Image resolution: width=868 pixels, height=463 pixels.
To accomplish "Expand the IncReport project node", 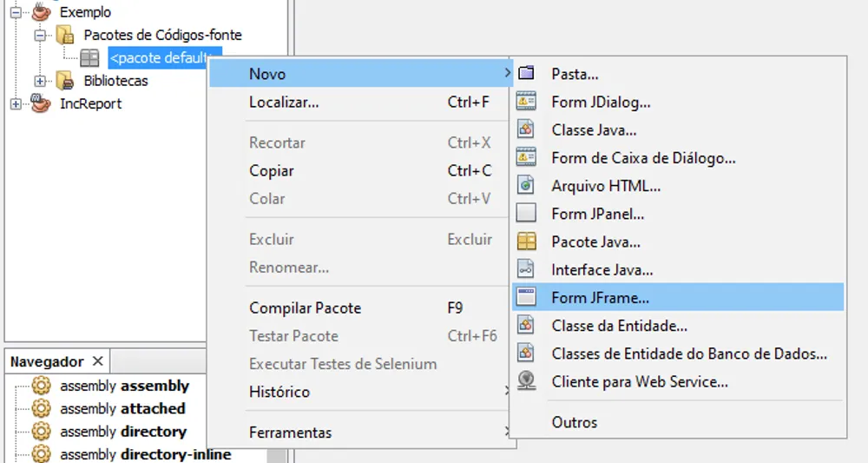I will pos(16,103).
